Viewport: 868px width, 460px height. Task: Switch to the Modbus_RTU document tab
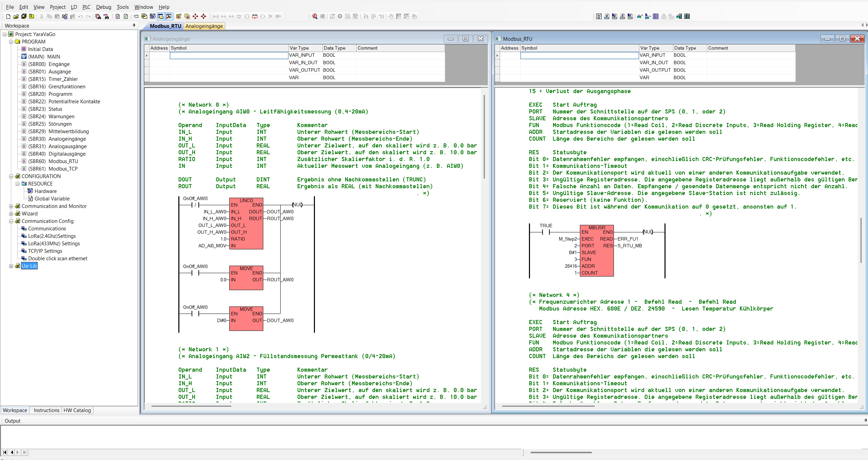click(165, 26)
